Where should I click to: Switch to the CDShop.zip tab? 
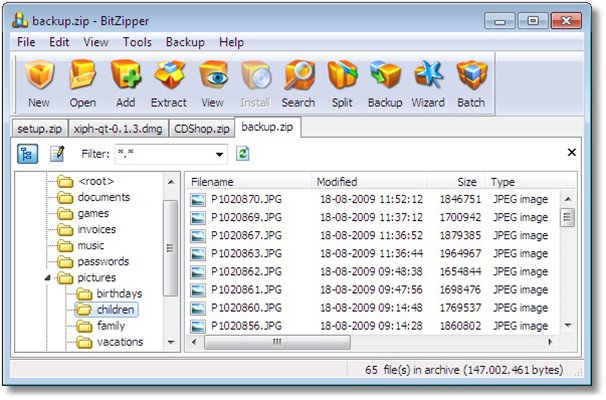click(x=202, y=129)
